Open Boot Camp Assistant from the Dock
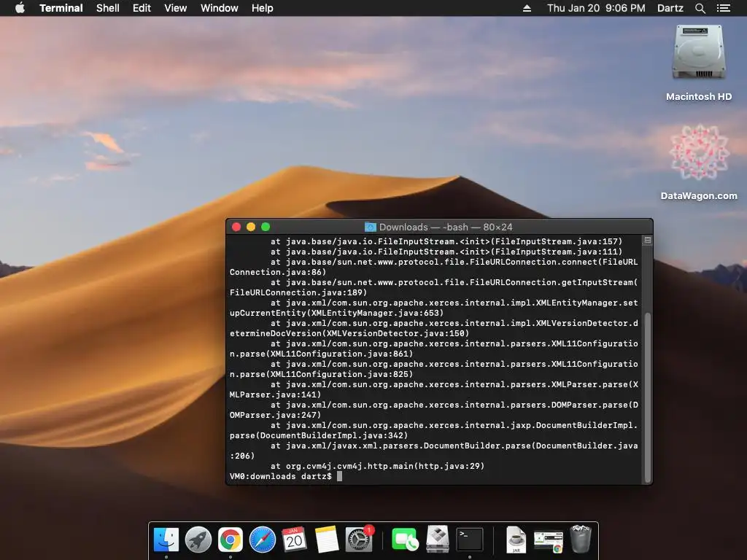 (x=438, y=540)
